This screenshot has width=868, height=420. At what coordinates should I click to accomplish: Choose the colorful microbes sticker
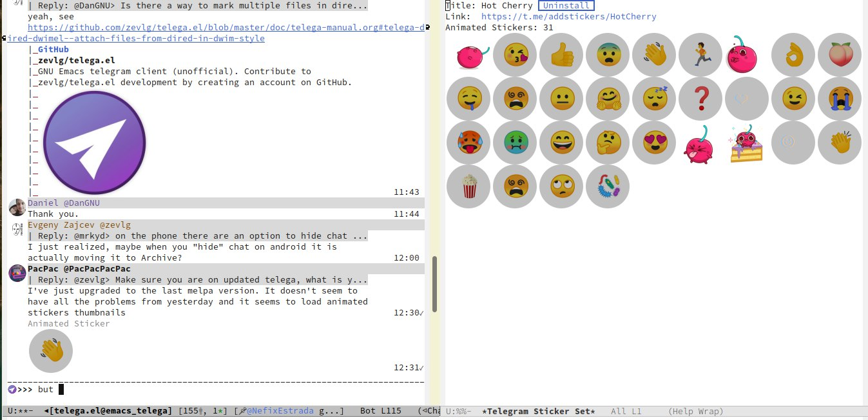pos(608,186)
